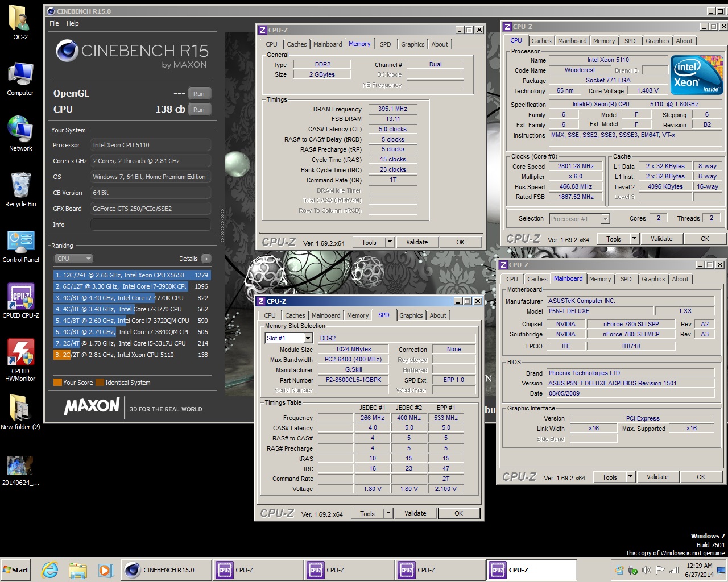The height and width of the screenshot is (582, 728).
Task: Click OK in SPD CPU-Z window
Action: [x=458, y=513]
